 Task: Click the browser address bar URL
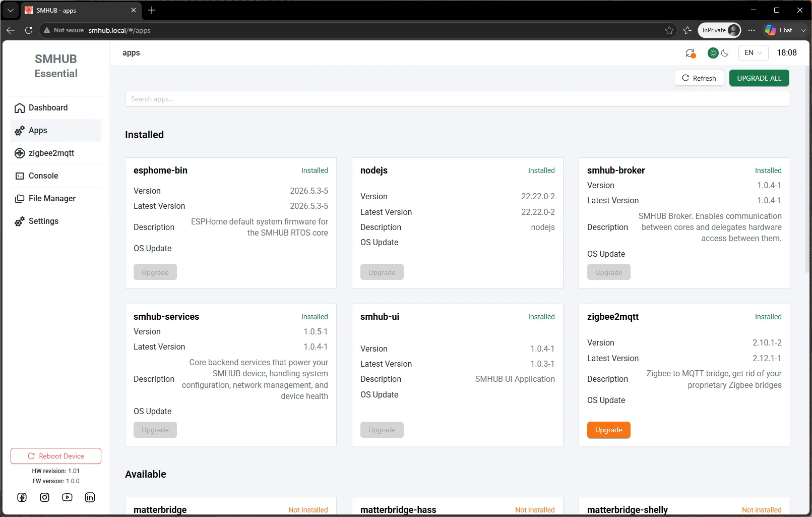pyautogui.click(x=119, y=30)
